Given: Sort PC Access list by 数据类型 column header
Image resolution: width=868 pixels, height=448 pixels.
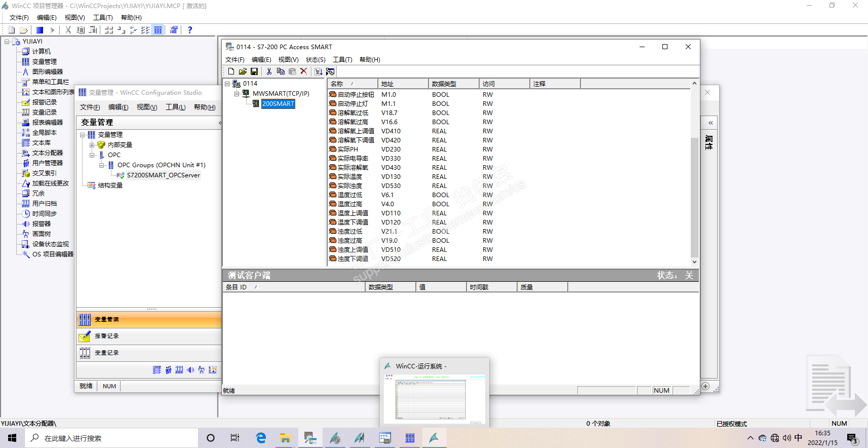Looking at the screenshot, I should point(454,84).
